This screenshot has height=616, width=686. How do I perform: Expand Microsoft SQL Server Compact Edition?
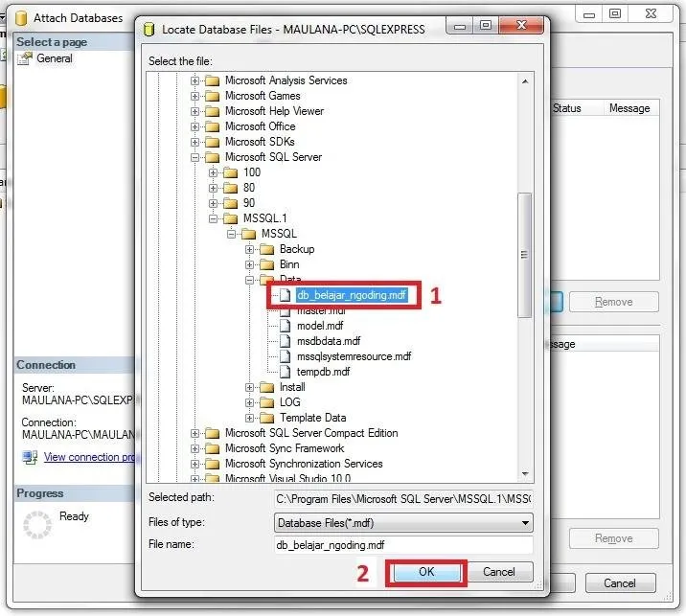[x=195, y=434]
